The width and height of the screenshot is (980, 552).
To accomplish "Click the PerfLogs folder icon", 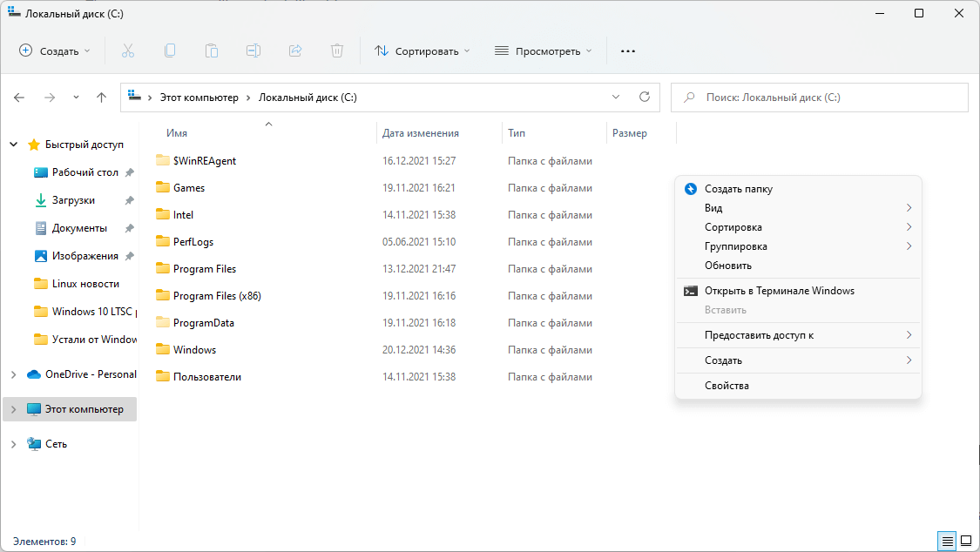I will click(x=163, y=241).
